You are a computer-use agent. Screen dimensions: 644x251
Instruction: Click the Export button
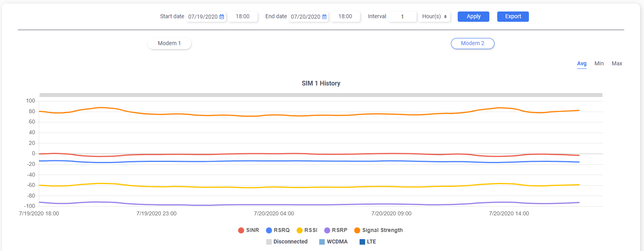513,17
